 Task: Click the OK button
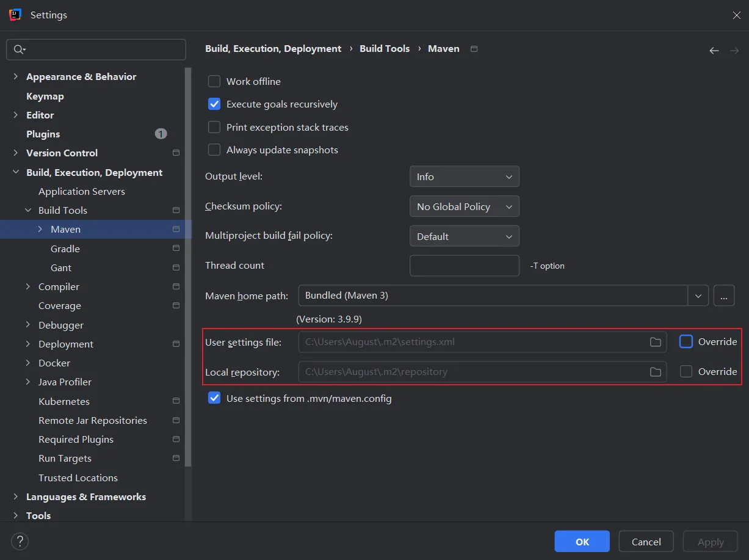(x=582, y=542)
